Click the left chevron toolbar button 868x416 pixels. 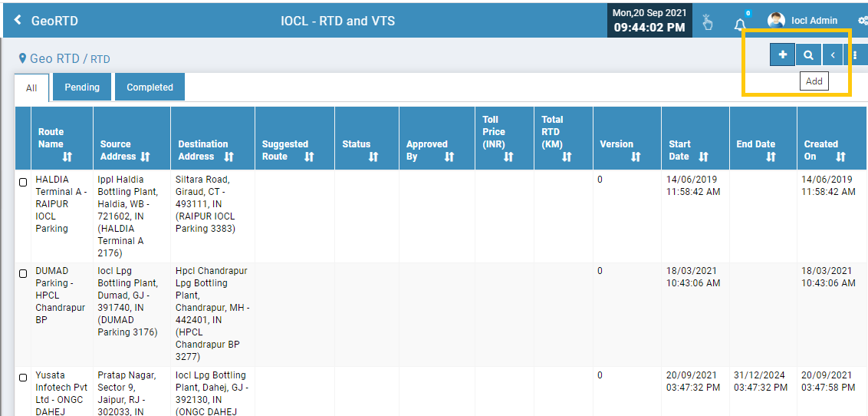coord(832,54)
